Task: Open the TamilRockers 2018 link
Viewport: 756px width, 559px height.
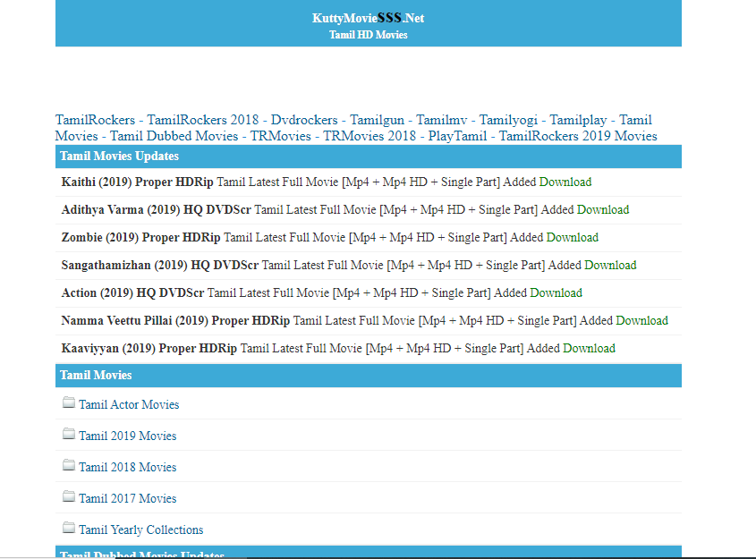Action: click(x=202, y=120)
